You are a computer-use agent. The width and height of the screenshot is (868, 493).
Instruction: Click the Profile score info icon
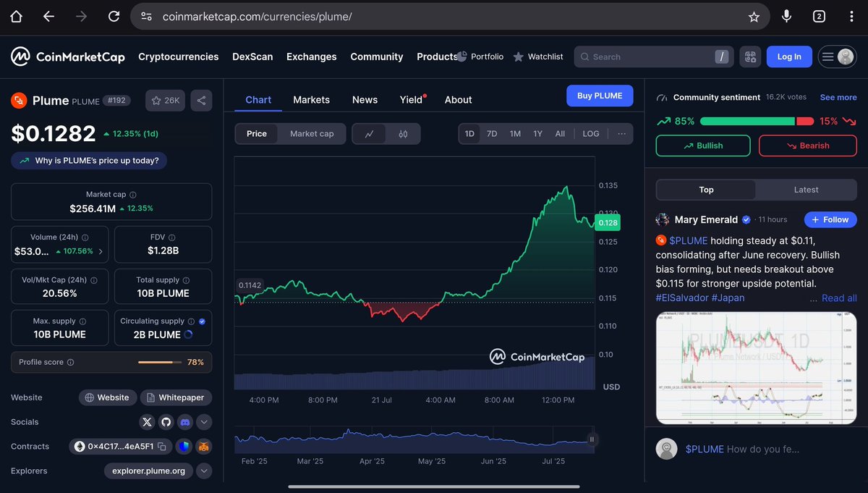click(70, 362)
